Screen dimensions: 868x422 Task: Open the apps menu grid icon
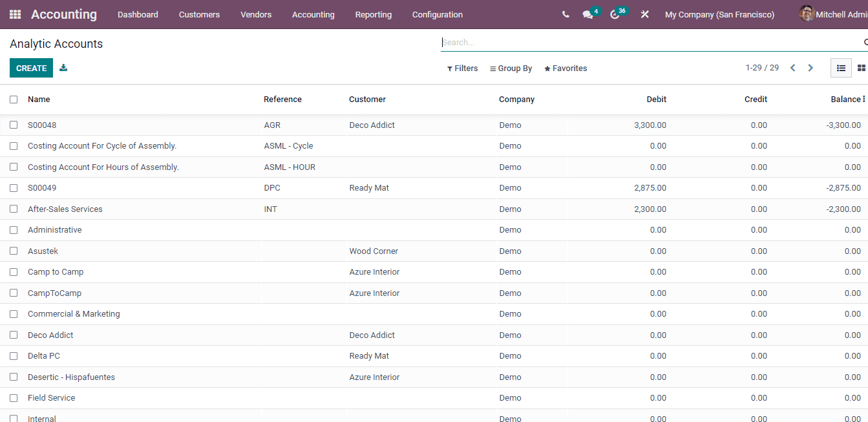14,14
